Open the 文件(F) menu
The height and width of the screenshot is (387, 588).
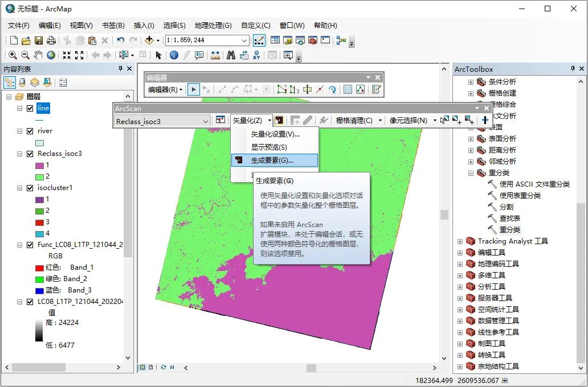[19, 26]
